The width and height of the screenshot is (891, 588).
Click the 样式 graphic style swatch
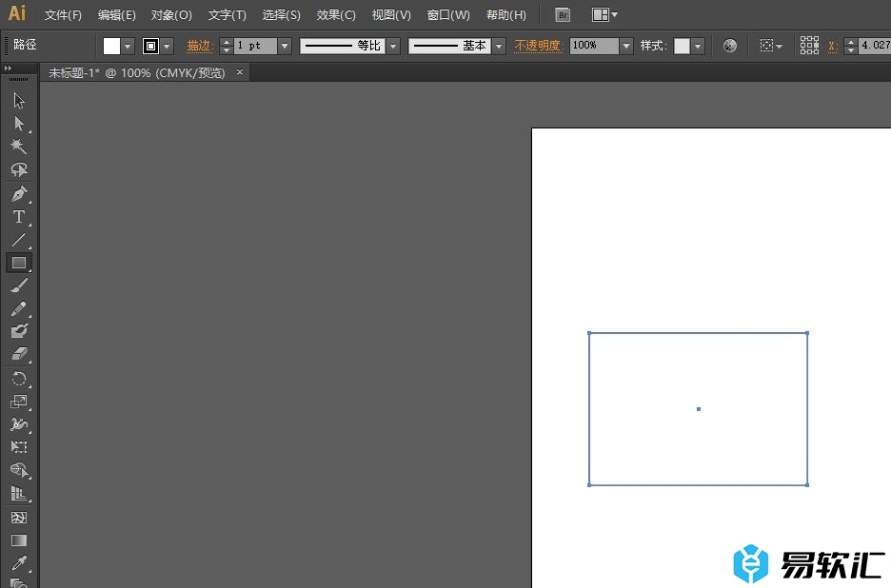point(682,46)
